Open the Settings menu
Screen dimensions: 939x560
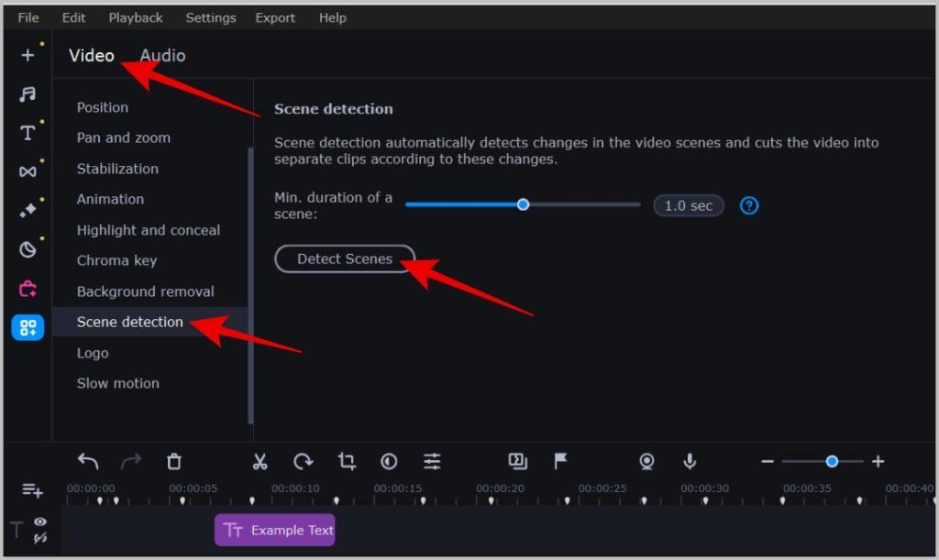point(211,18)
